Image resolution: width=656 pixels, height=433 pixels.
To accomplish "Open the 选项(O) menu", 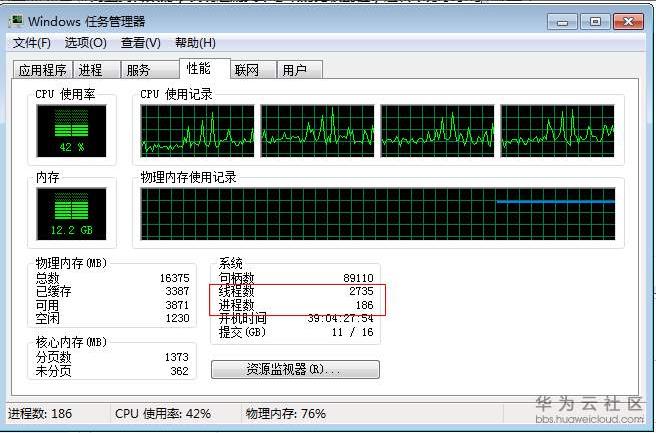I will pos(85,43).
